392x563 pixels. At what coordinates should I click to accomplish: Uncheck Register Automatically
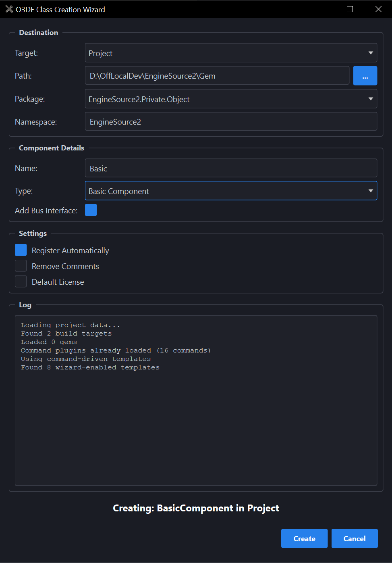(21, 250)
